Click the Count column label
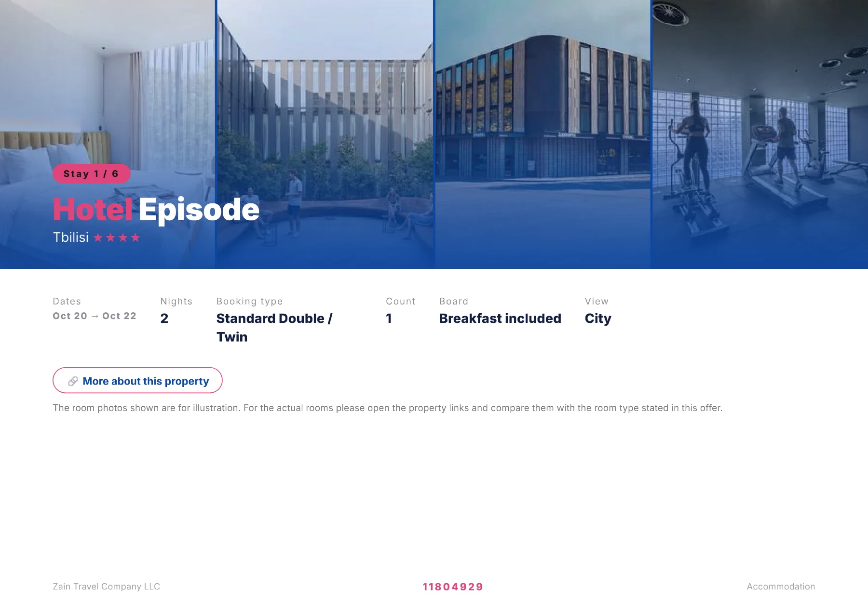 coord(400,301)
